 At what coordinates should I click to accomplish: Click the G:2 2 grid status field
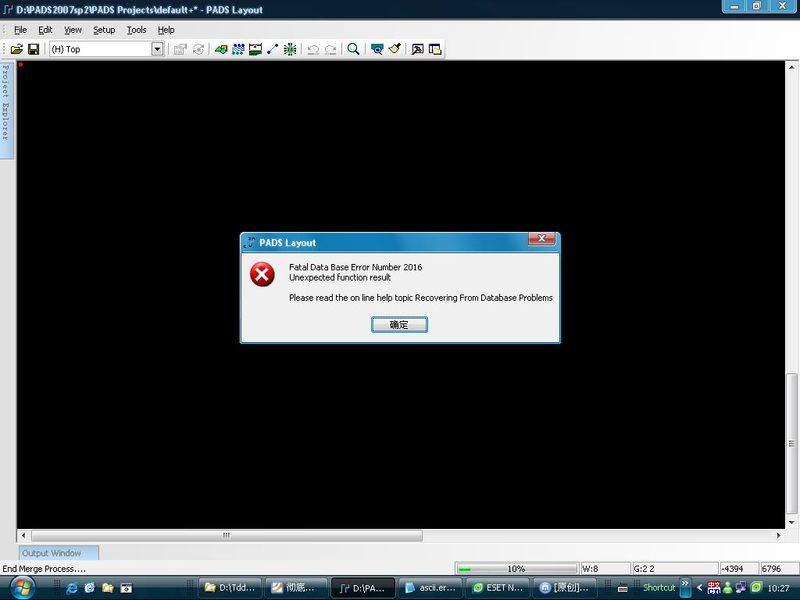point(674,569)
